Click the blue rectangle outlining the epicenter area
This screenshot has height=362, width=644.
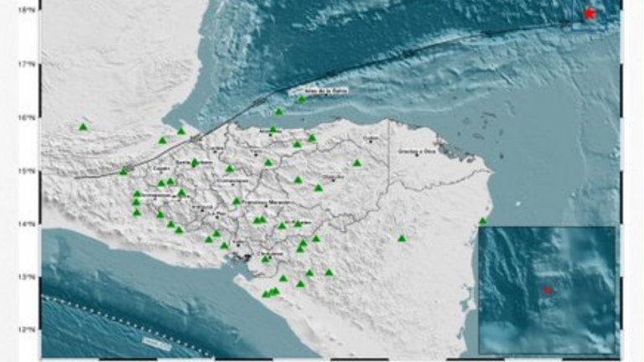pyautogui.click(x=589, y=14)
